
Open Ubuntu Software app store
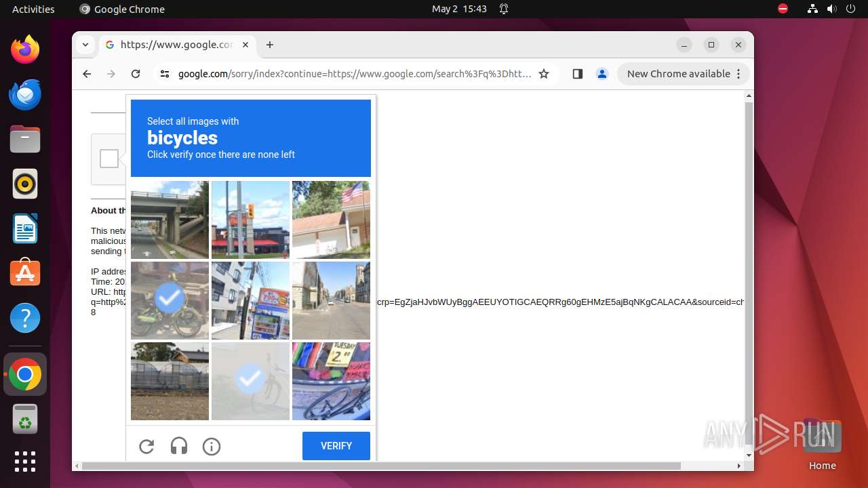[25, 273]
